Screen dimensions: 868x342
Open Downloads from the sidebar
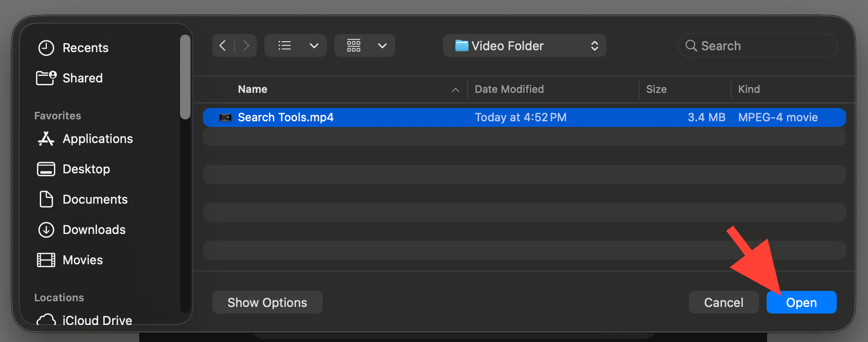pos(94,230)
